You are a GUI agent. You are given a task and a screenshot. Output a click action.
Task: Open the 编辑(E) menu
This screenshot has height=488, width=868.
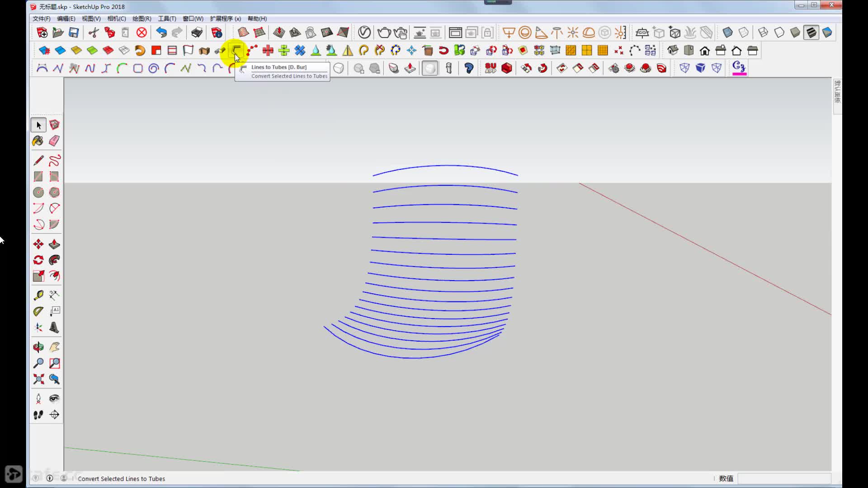tap(66, 19)
